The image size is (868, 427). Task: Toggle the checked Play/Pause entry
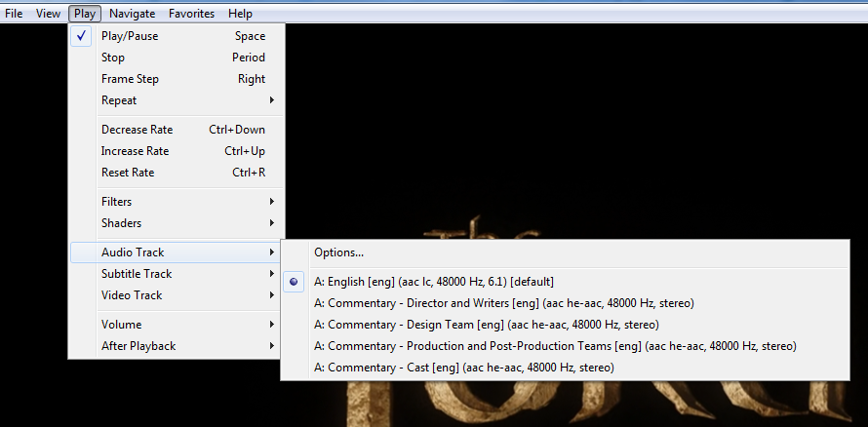coord(177,36)
